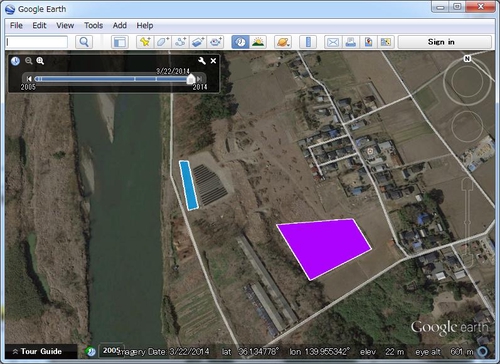
Task: Select the Add Path tool
Action: tap(180, 42)
